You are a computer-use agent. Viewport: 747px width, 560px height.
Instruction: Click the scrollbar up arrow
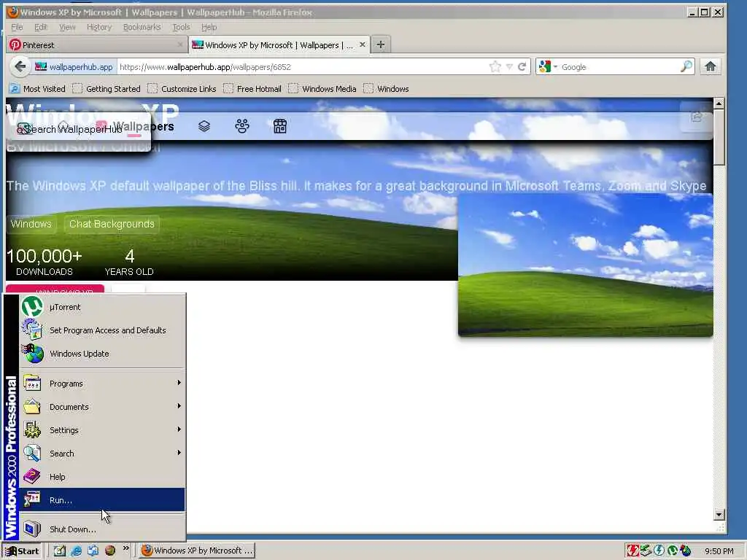pyautogui.click(x=719, y=103)
